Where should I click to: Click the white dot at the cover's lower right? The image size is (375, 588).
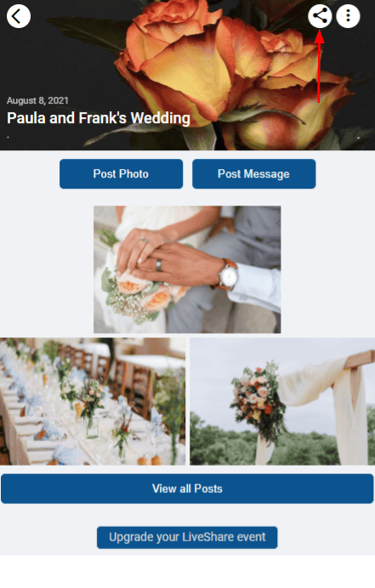click(359, 138)
